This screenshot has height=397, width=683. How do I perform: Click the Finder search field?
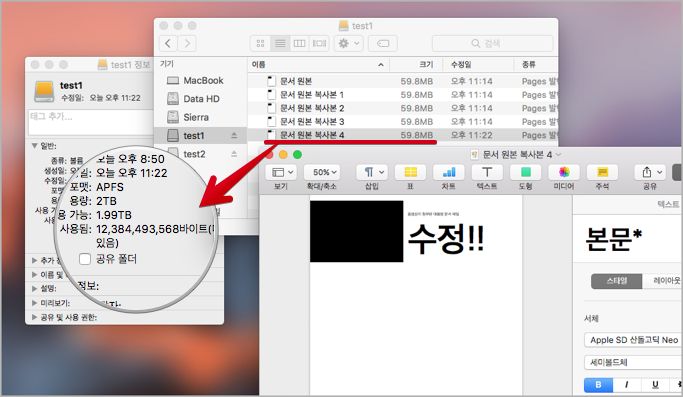(492, 43)
